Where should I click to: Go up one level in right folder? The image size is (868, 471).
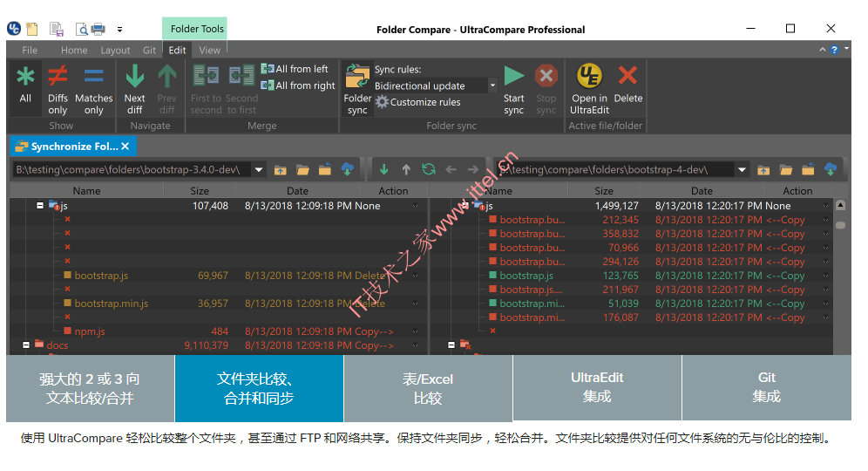(x=763, y=169)
